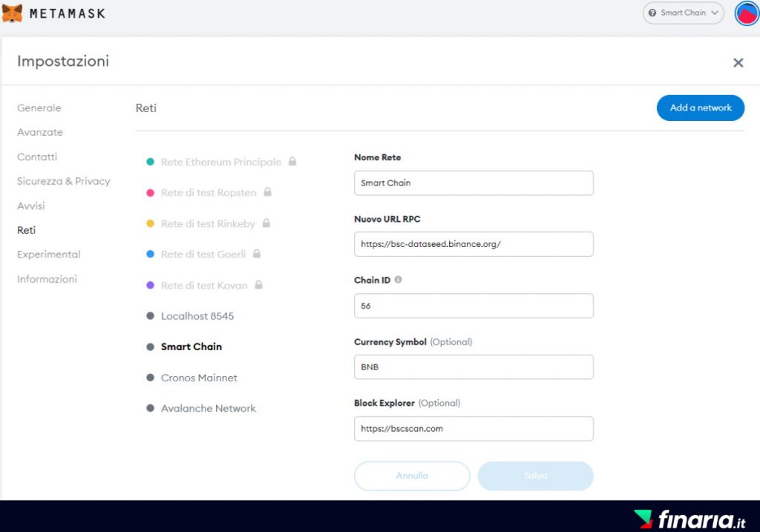Open the Experimental settings section
Screen dimensions: 760x532
(x=48, y=254)
